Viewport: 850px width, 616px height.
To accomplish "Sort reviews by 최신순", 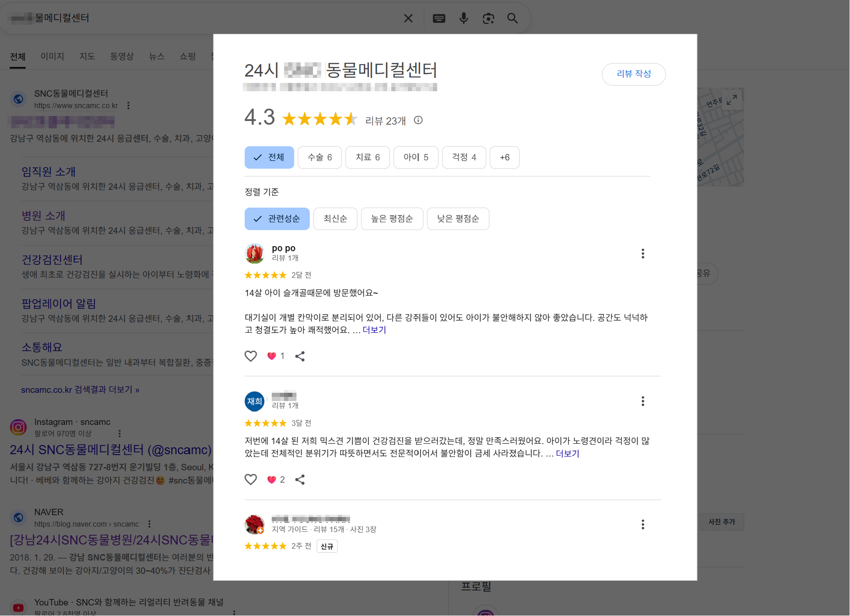I will coord(335,219).
